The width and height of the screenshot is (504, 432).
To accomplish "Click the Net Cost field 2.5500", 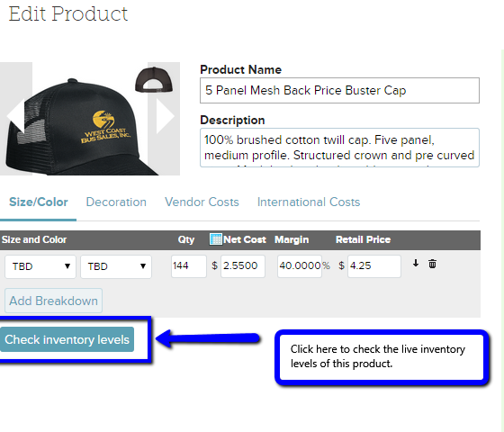I will (x=243, y=266).
